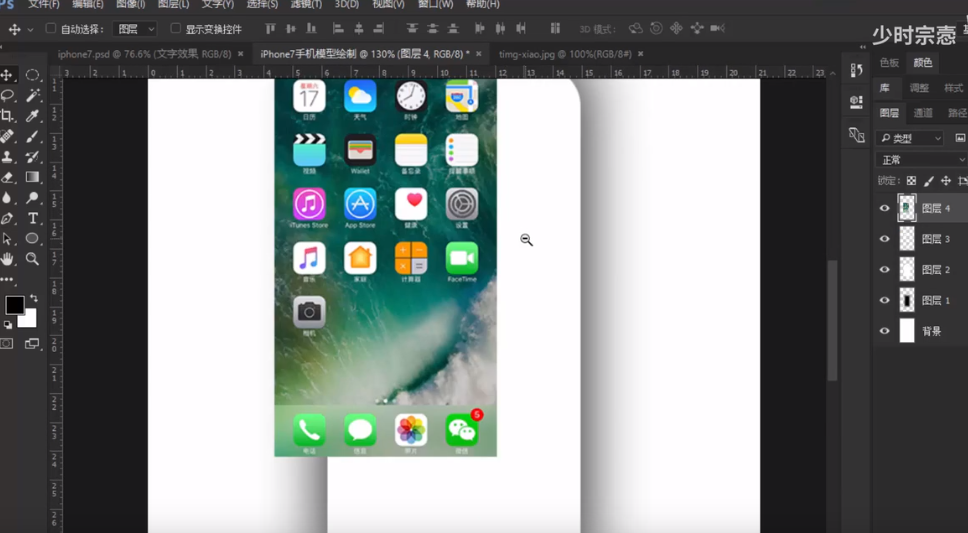
Task: Select the Crop tool
Action: (x=7, y=115)
